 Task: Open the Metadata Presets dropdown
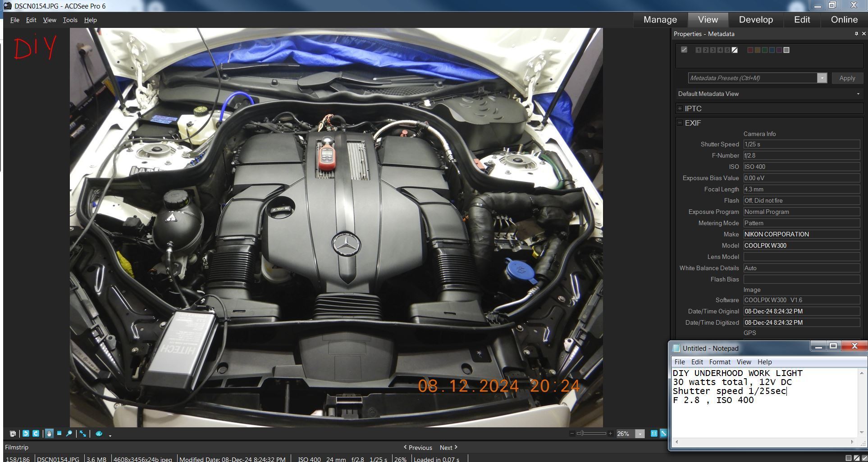[822, 78]
